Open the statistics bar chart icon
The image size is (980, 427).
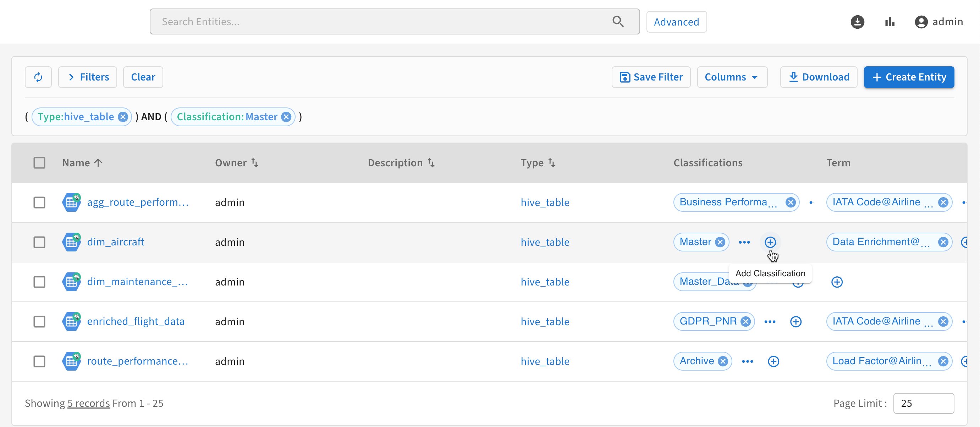tap(890, 22)
